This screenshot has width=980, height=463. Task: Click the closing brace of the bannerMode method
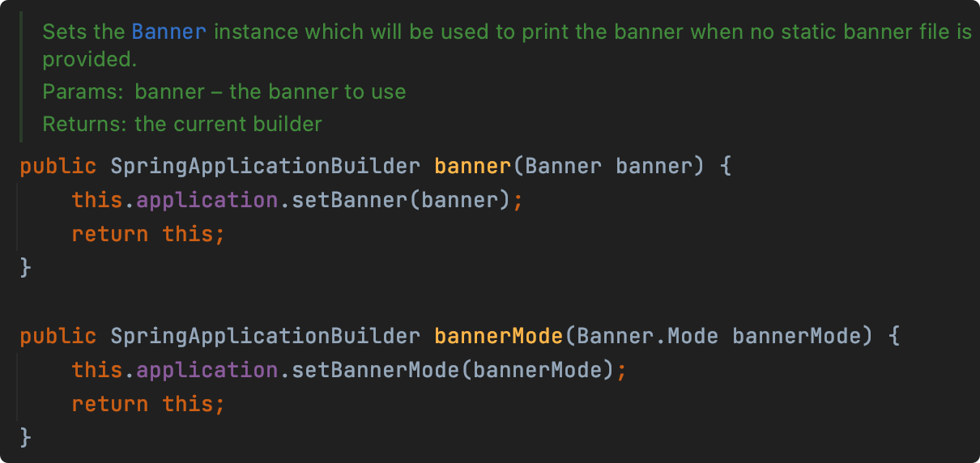[x=26, y=437]
